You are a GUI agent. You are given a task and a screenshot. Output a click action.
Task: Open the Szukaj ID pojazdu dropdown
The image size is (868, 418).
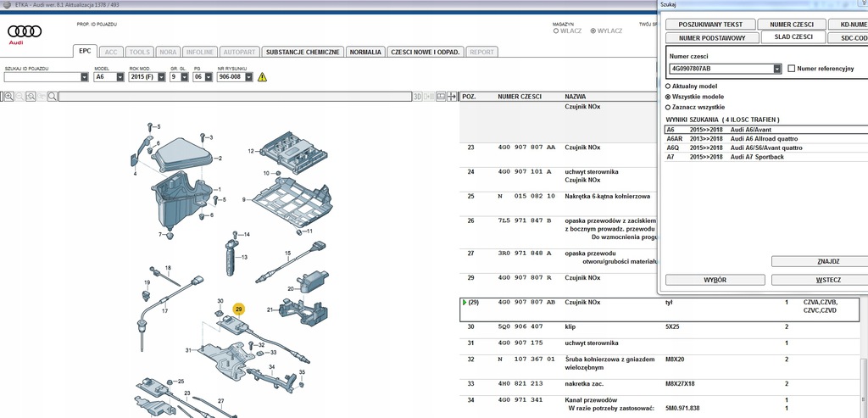tap(84, 77)
